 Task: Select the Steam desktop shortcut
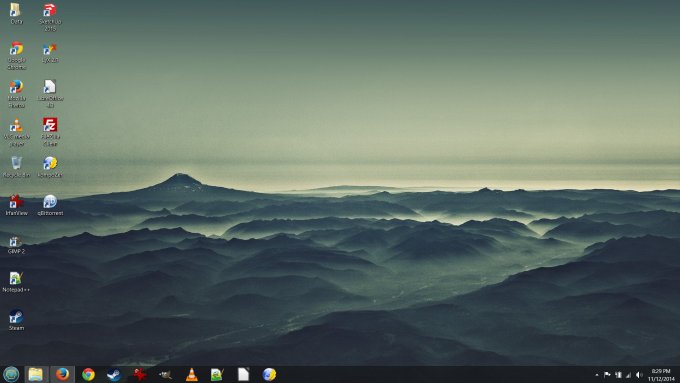tap(16, 320)
